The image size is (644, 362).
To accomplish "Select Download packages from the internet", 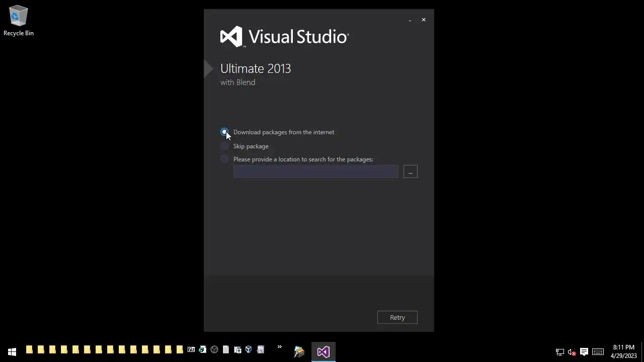I will [x=224, y=132].
